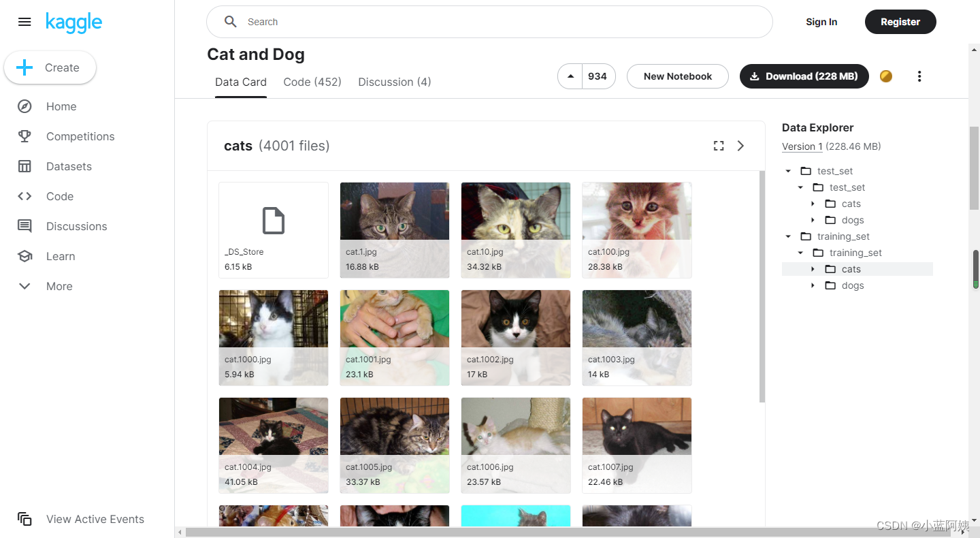Click the folder icon beside top-level test_set
This screenshot has height=538, width=980.
[x=806, y=171]
